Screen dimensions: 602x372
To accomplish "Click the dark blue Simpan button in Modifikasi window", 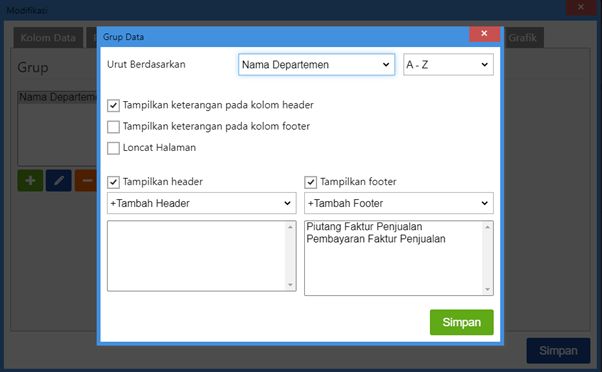I will [x=558, y=351].
